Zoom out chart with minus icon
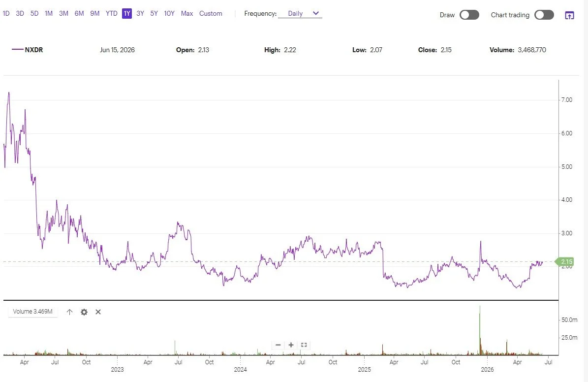The image size is (588, 382). [278, 345]
